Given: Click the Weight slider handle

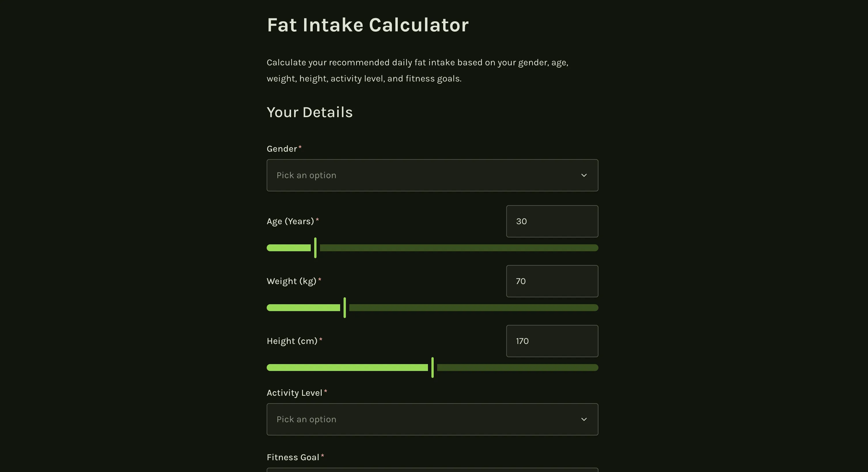Looking at the screenshot, I should pyautogui.click(x=345, y=308).
